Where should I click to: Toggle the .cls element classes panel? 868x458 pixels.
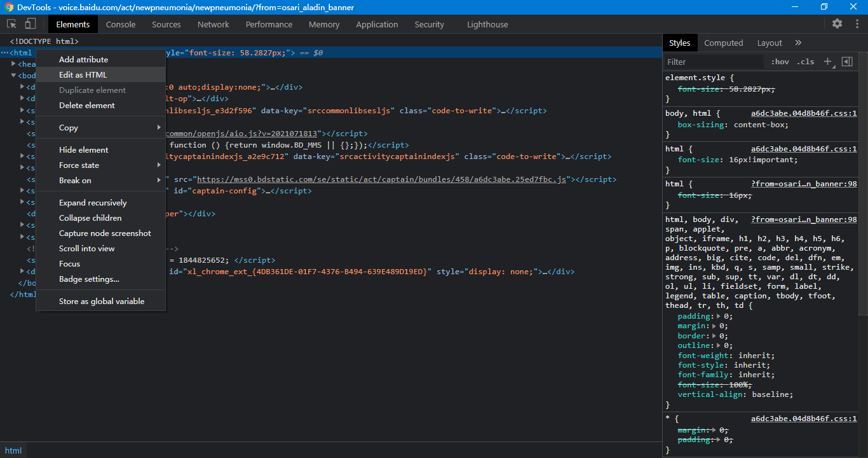805,62
